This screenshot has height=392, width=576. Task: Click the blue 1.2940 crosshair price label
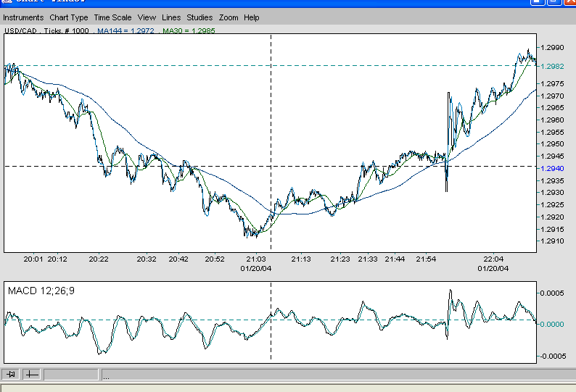click(552, 169)
